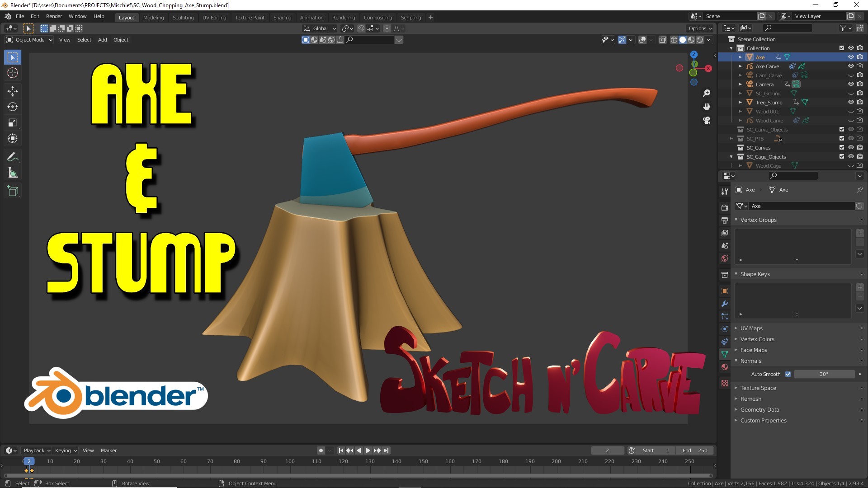Image resolution: width=868 pixels, height=488 pixels.
Task: Open the Keying dropdown in the timeline
Action: pyautogui.click(x=66, y=450)
